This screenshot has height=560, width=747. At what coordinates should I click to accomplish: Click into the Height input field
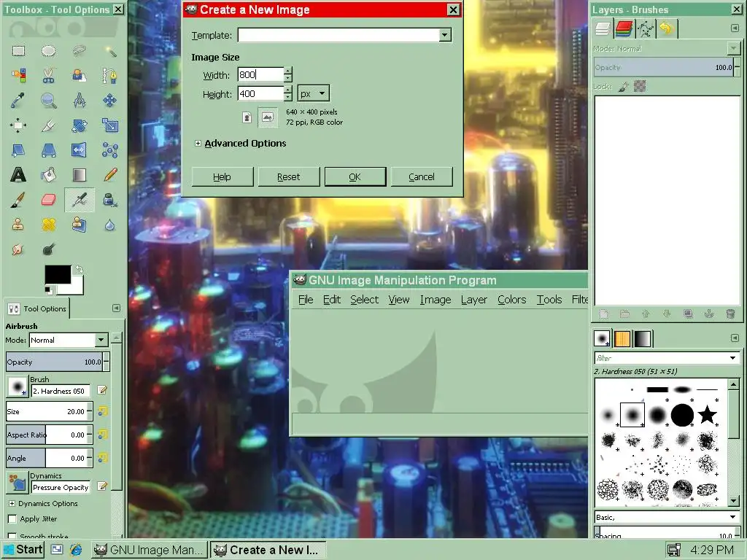pyautogui.click(x=260, y=94)
